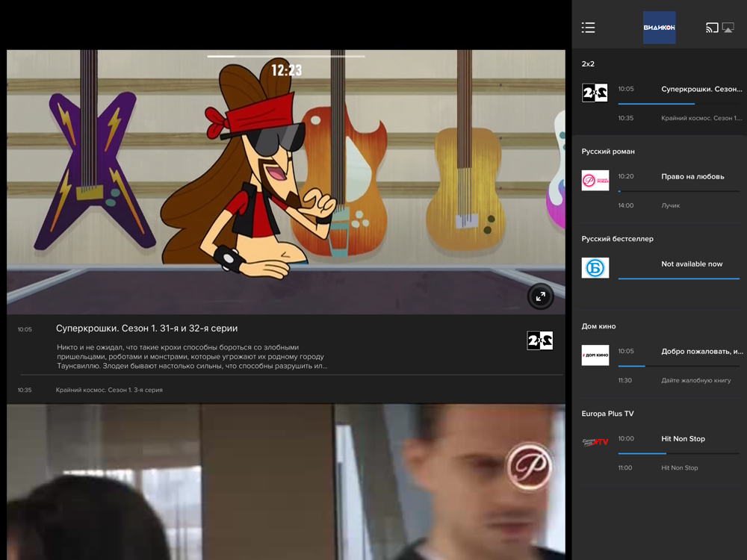Open Суперкрошки. Сезон 1. 31-я и 32-я серии title
The height and width of the screenshot is (560, 747).
click(146, 328)
